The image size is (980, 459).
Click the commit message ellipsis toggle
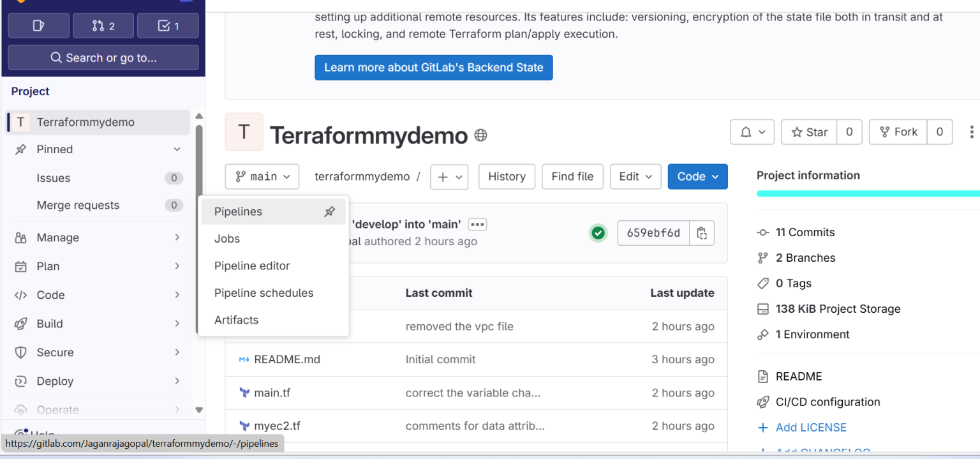click(x=477, y=224)
